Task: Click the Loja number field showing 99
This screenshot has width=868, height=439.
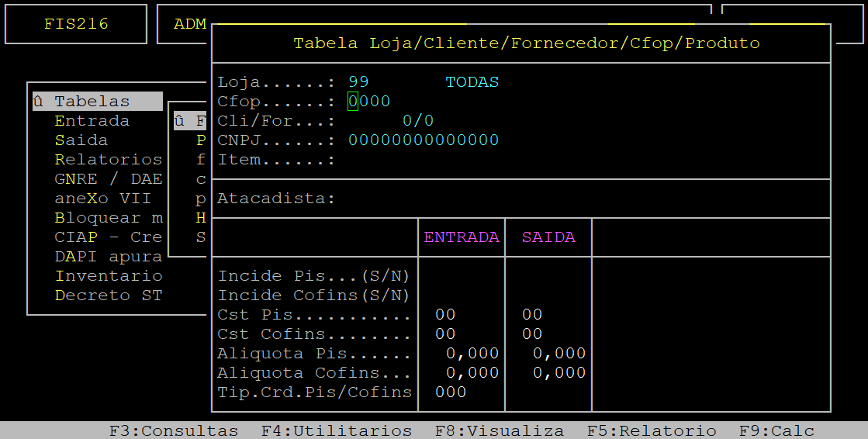Action: [358, 82]
